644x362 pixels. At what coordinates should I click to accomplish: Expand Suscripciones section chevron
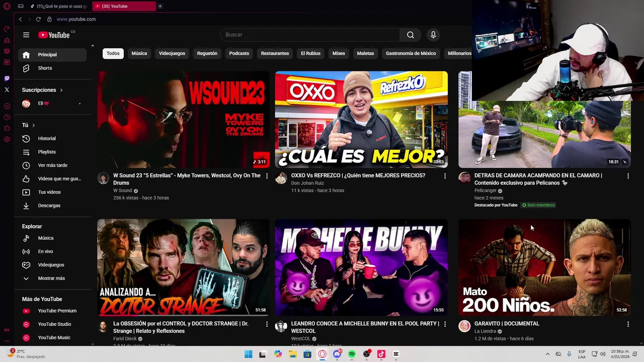click(x=61, y=90)
